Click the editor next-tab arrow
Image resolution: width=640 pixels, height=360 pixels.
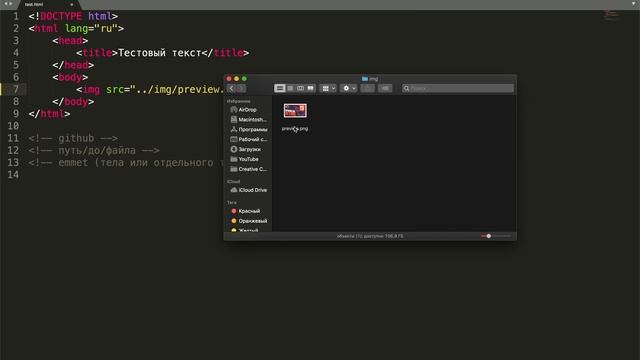[x=11, y=4]
